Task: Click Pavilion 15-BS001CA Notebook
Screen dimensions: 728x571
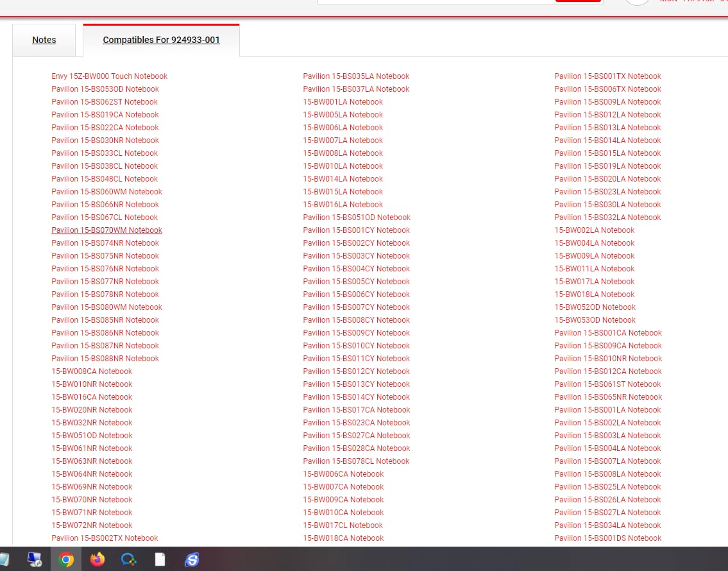Action: tap(608, 333)
